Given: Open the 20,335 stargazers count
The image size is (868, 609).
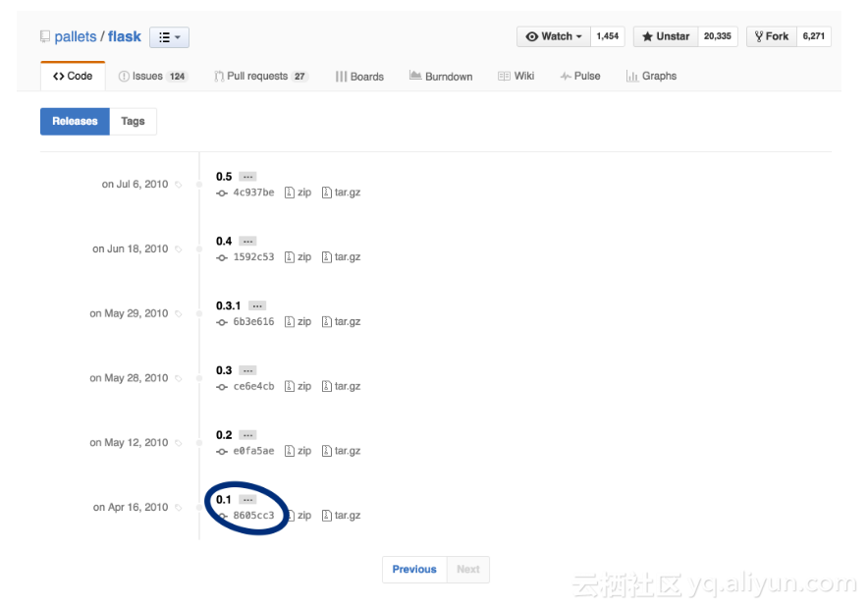Looking at the screenshot, I should coord(718,36).
